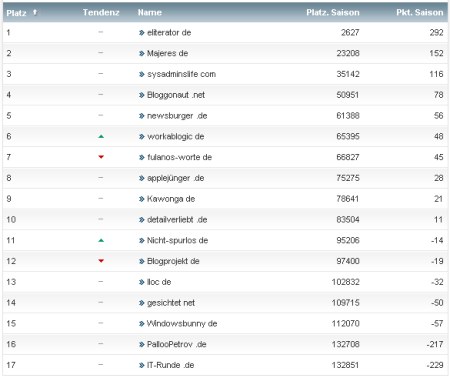Screen dimensions: 450x378
Task: Open the Windowsbunny de link
Action: click(182, 323)
